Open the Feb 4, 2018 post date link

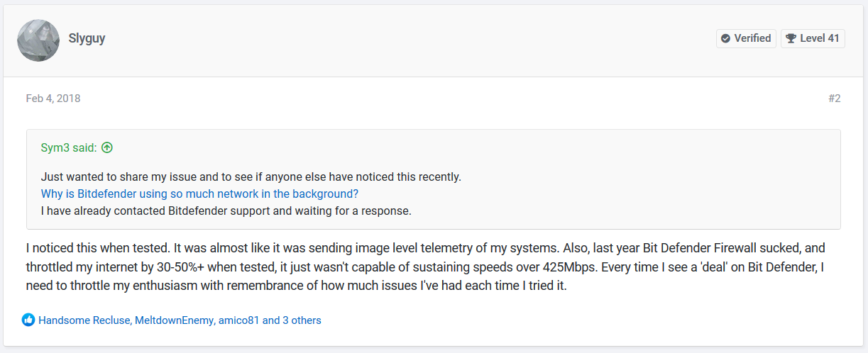coord(53,99)
